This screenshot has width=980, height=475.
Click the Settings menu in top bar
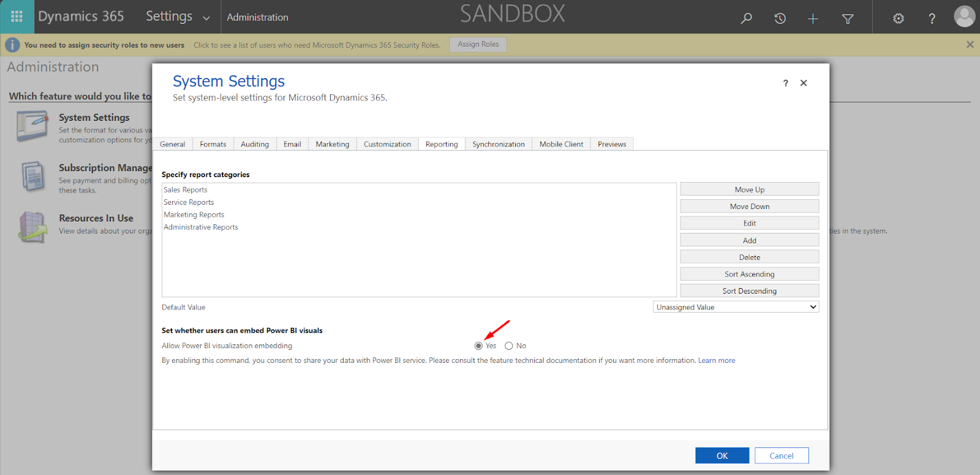click(x=169, y=17)
